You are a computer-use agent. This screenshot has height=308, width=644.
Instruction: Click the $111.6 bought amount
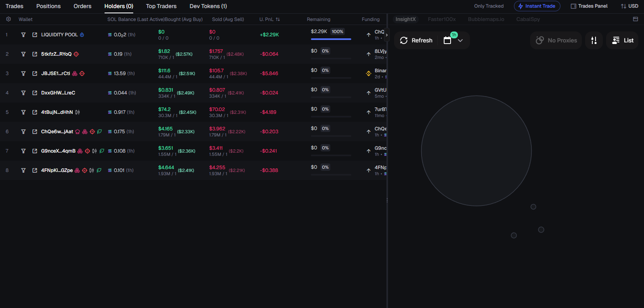(164, 71)
